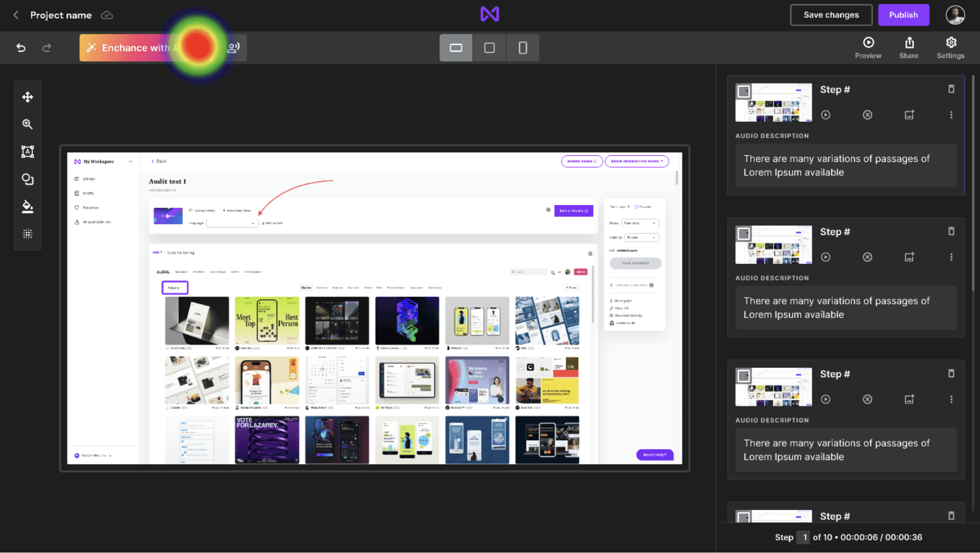Select the Blur grid tool
980x553 pixels.
tap(27, 234)
